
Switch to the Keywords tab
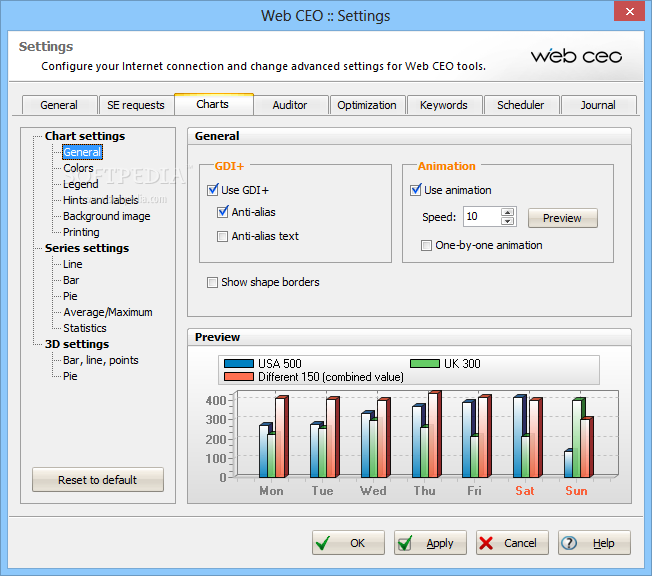(444, 105)
